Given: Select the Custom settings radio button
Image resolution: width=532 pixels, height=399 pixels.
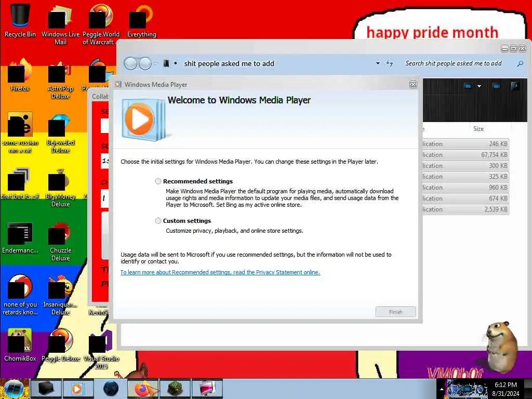Looking at the screenshot, I should pyautogui.click(x=158, y=221).
